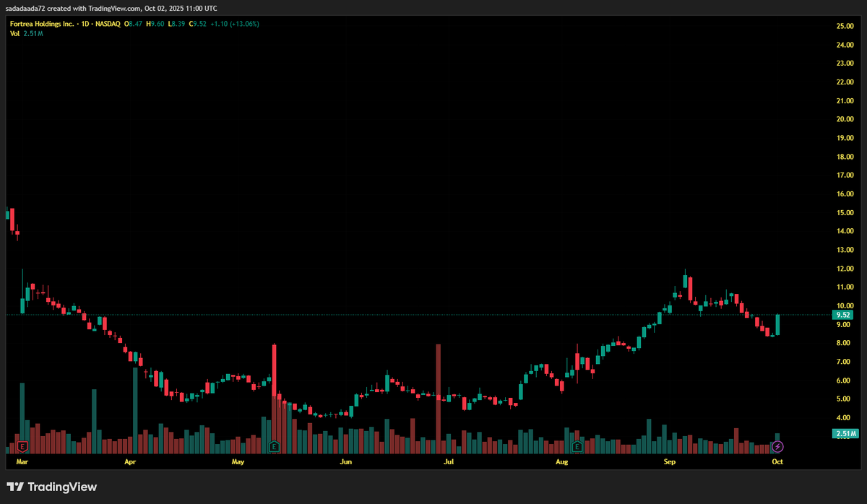Click the 11.00 price axis label
The image size is (867, 504).
[x=845, y=287]
